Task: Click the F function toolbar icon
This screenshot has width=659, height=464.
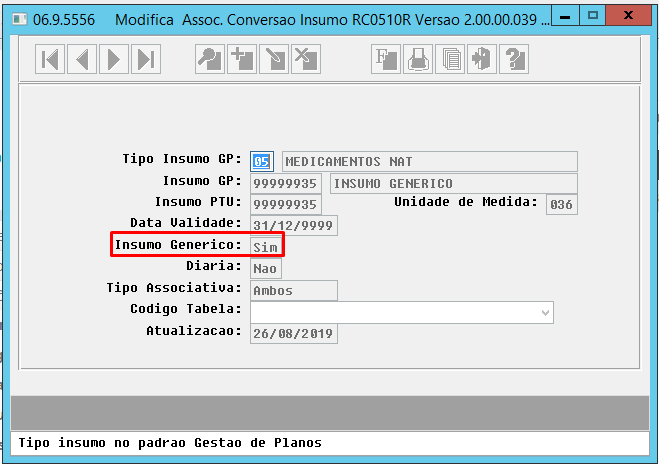Action: 386,59
